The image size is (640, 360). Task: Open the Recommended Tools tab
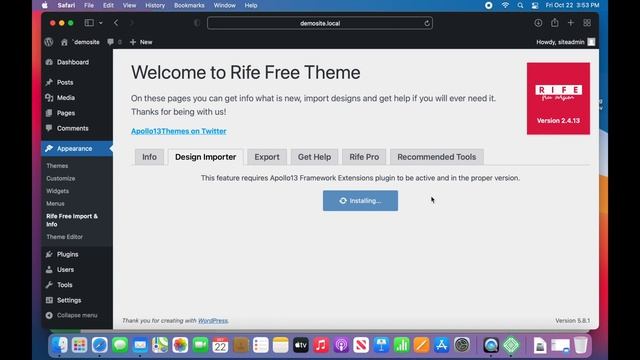coord(437,157)
